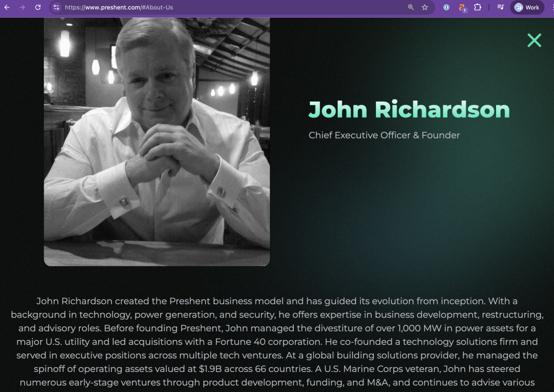Click the bio line starting 'served in executive positions'
This screenshot has height=392, width=554.
pyautogui.click(x=277, y=355)
